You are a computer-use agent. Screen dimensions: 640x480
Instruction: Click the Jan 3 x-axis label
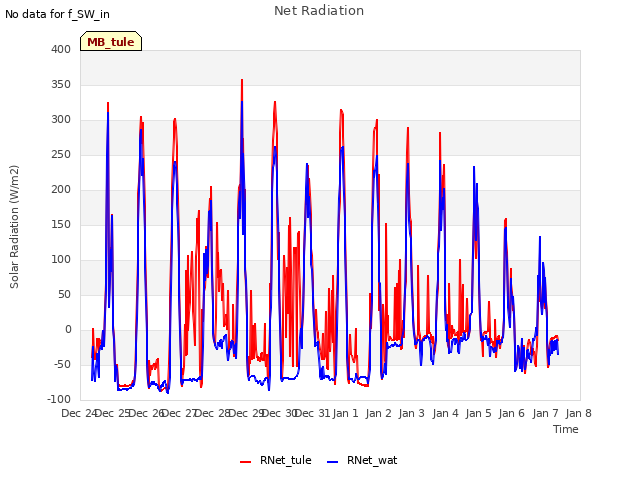tap(412, 413)
